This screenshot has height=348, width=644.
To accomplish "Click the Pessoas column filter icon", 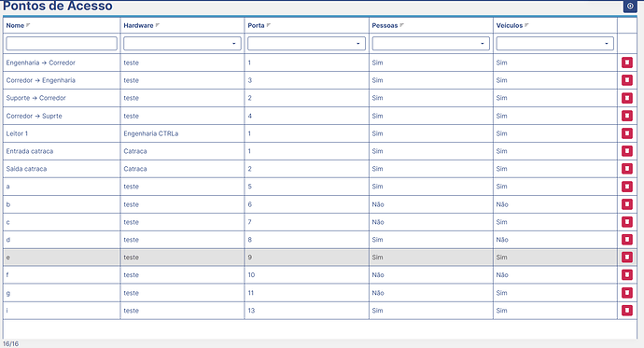I will [401, 25].
